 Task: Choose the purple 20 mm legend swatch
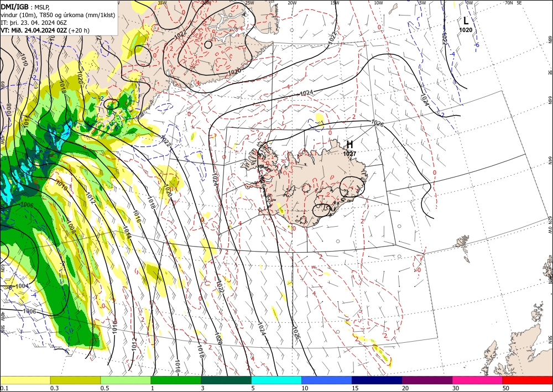point(427,380)
